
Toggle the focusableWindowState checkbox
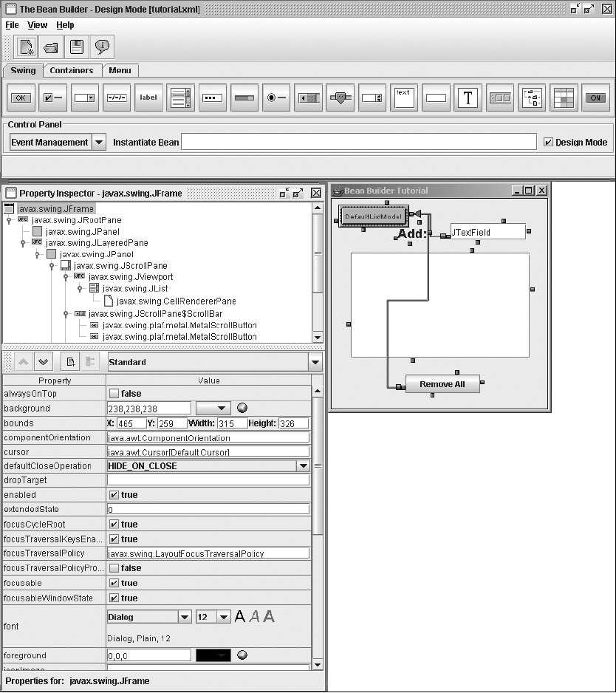pyautogui.click(x=114, y=598)
